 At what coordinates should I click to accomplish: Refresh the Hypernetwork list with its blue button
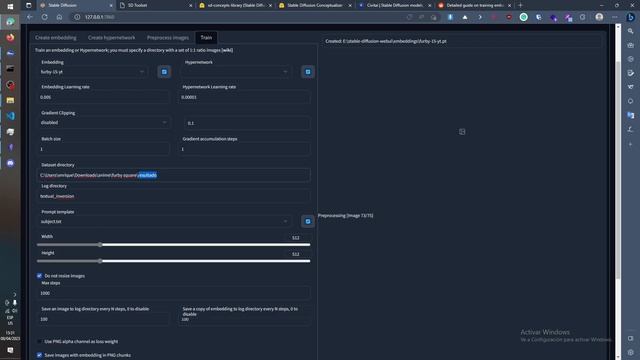point(308,72)
